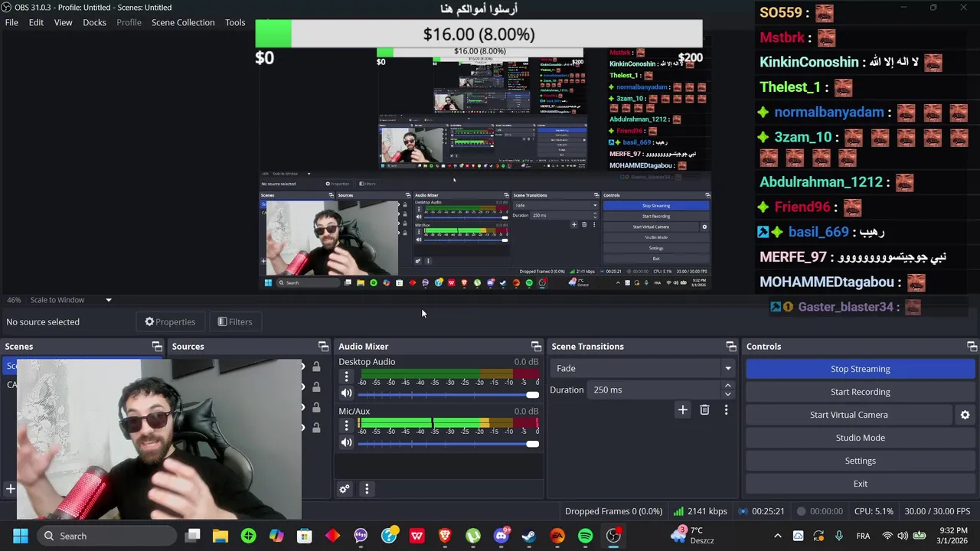Screen dimensions: 980x551
Task: Float the Sources dock panel
Action: [323, 347]
